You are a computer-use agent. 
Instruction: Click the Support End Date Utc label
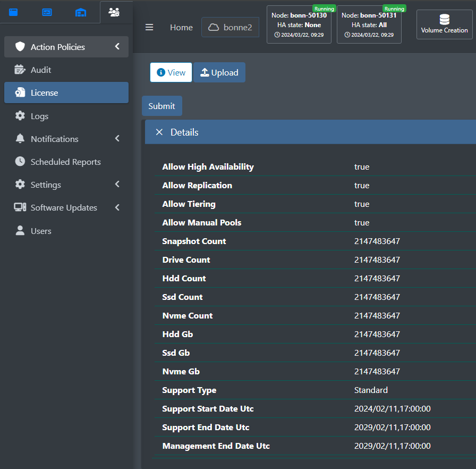pyautogui.click(x=206, y=428)
